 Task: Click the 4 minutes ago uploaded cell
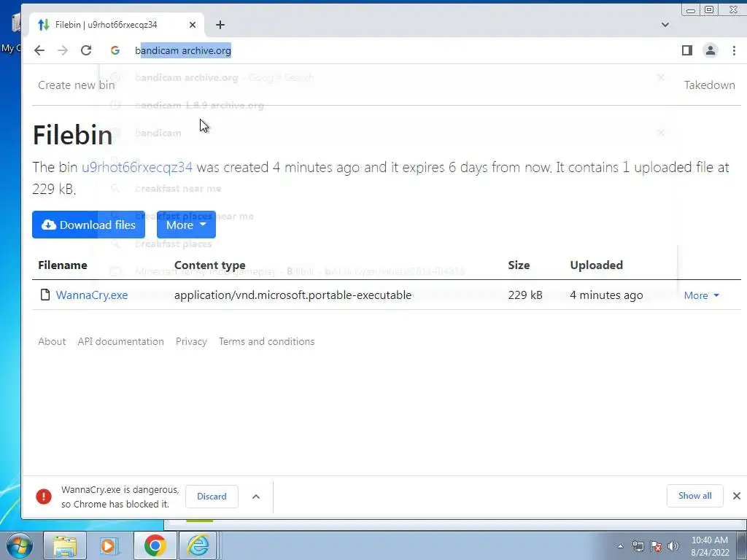(606, 295)
